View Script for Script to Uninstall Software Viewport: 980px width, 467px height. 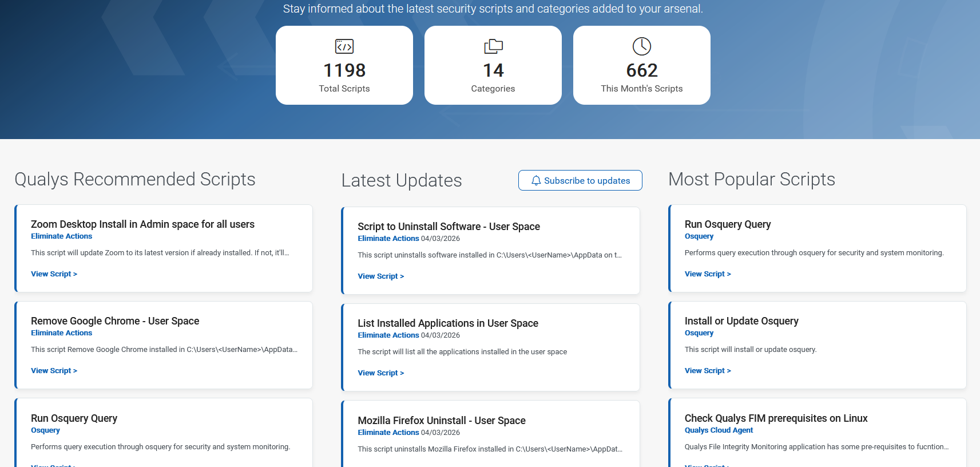point(380,276)
